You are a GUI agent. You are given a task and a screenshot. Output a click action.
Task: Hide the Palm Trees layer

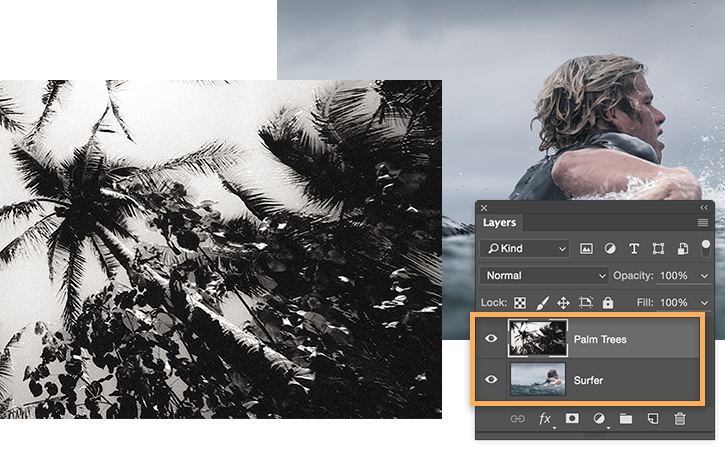click(x=491, y=339)
